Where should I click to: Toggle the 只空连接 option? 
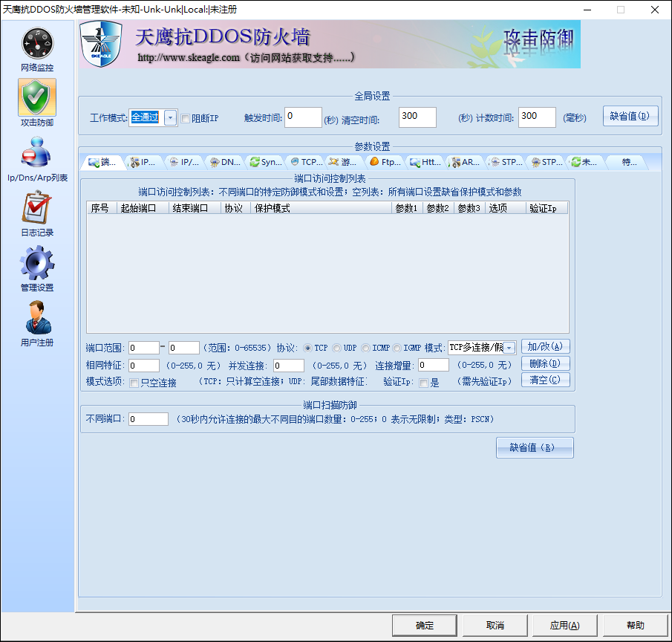click(136, 380)
